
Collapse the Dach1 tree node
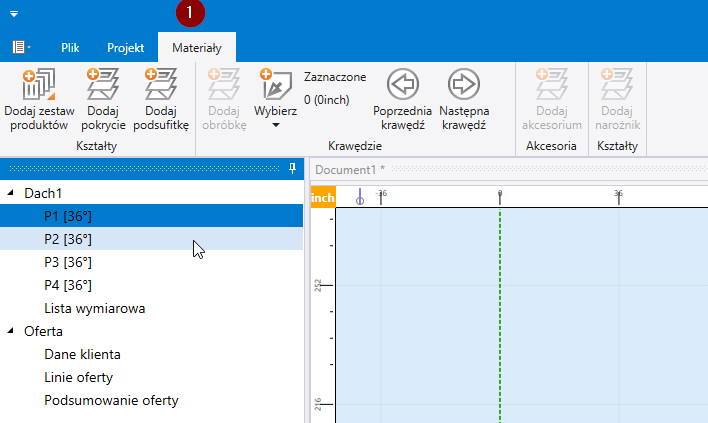(11, 192)
